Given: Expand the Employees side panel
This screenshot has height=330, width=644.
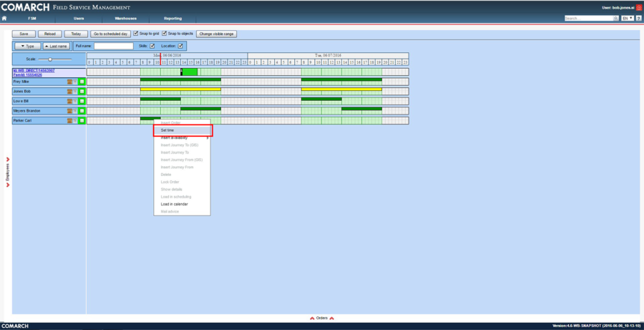Looking at the screenshot, I should (8, 173).
